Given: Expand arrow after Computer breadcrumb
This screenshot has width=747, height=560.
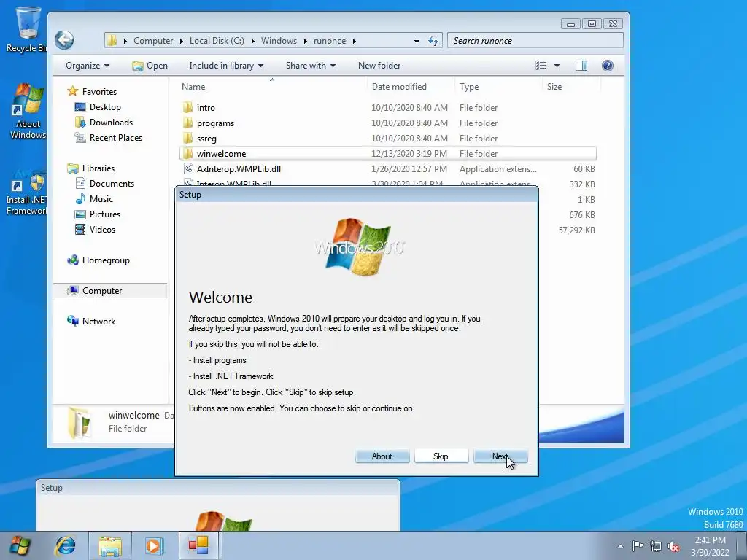Looking at the screenshot, I should pyautogui.click(x=181, y=41).
